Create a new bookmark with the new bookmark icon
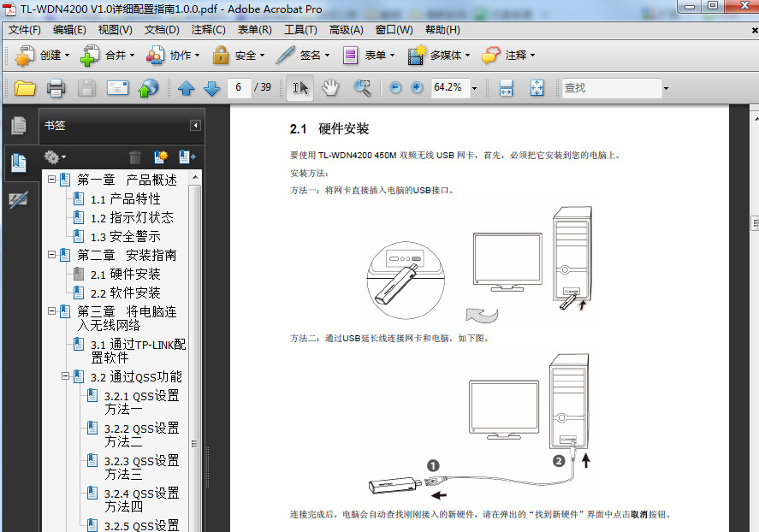The width and height of the screenshot is (759, 532). 159,157
